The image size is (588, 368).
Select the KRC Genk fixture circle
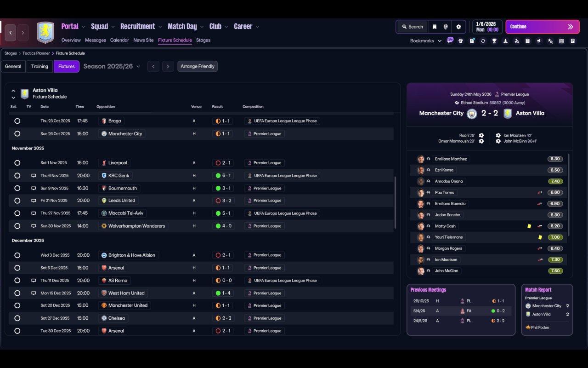[17, 176]
